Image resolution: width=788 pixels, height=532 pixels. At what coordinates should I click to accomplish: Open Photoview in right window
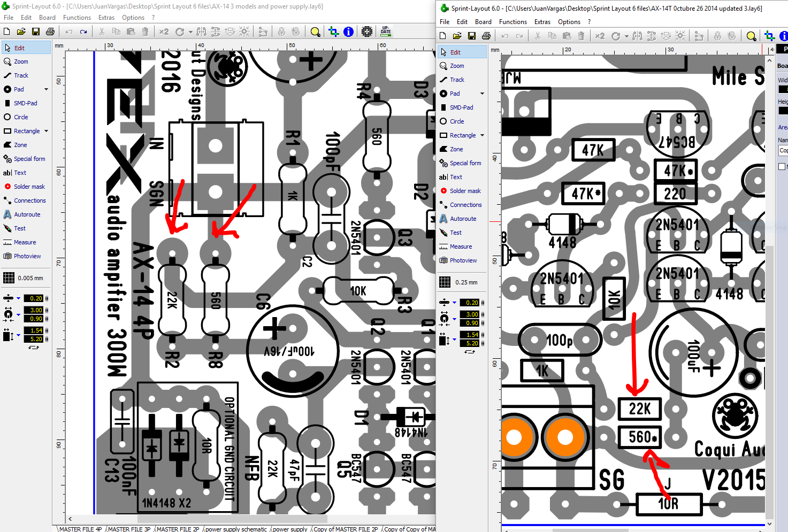coord(462,260)
